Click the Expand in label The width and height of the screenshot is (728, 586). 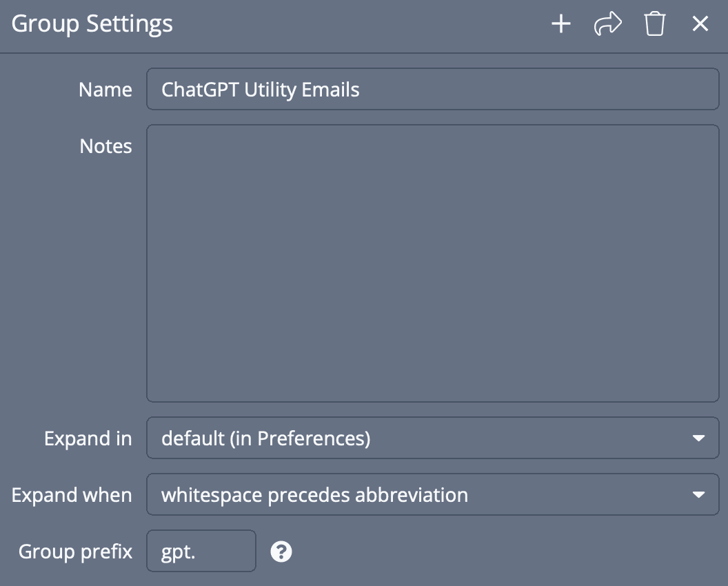(88, 438)
